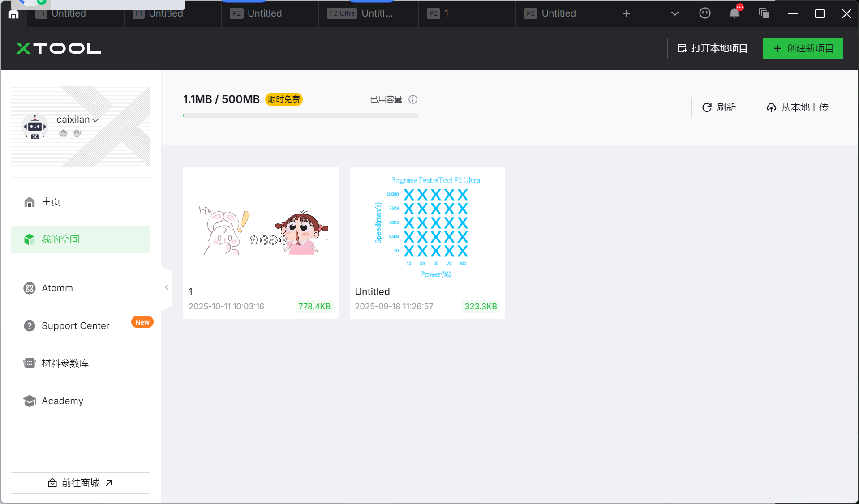Click the used-capacity info icon

tap(413, 99)
